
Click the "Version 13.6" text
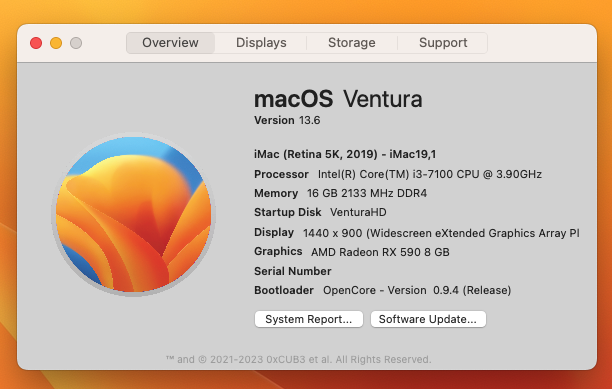click(287, 120)
